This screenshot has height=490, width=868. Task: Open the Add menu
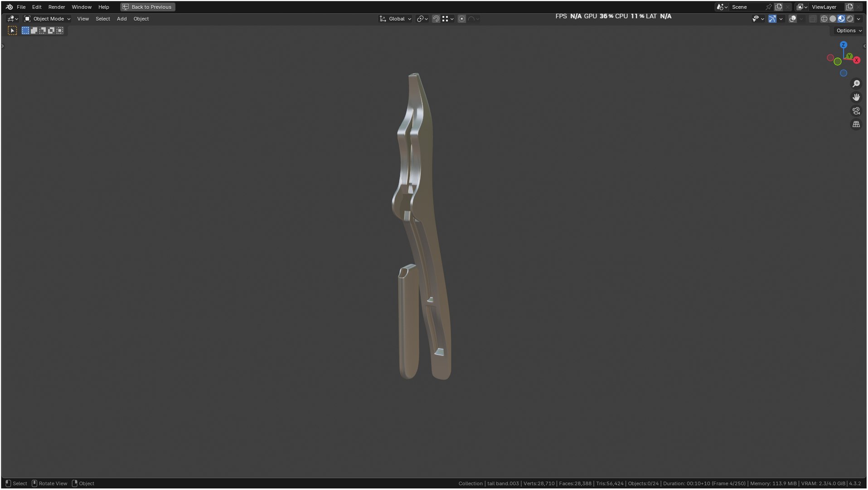point(122,19)
